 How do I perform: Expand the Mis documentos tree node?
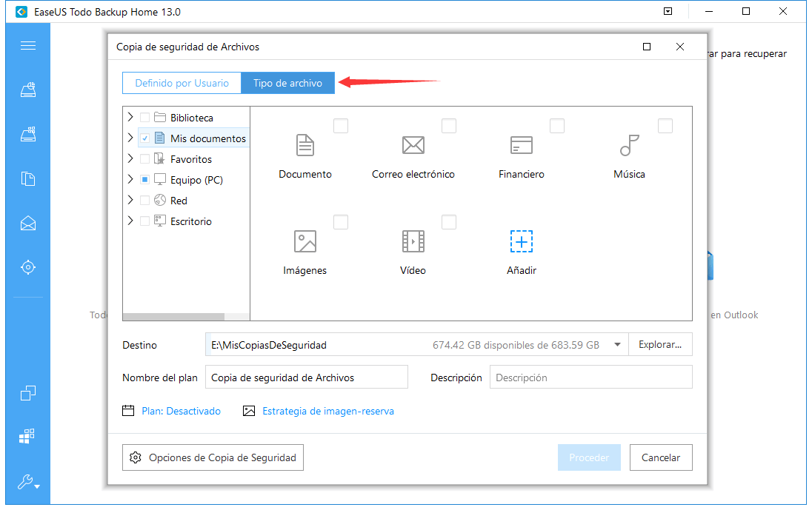pyautogui.click(x=130, y=138)
